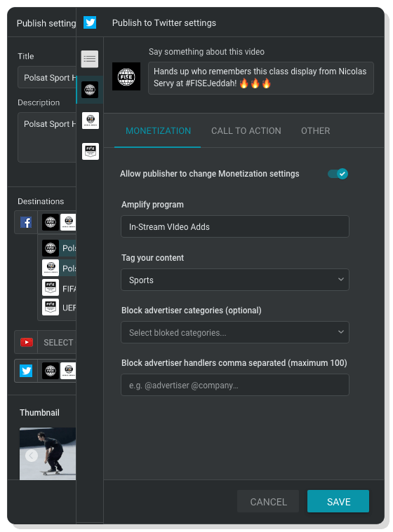Viewport: 393px width, 532px height.
Task: Click the skateboarder thumbnail image
Action: tap(48, 453)
